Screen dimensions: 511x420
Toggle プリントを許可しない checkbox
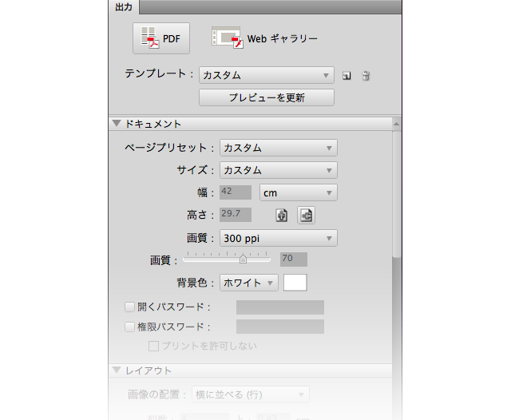pos(153,346)
